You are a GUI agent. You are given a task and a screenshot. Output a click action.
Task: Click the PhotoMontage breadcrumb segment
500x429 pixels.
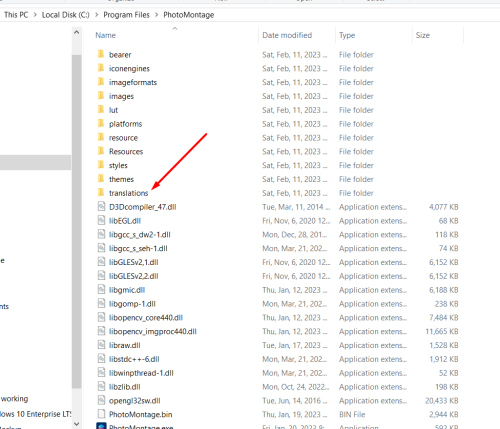(x=189, y=15)
